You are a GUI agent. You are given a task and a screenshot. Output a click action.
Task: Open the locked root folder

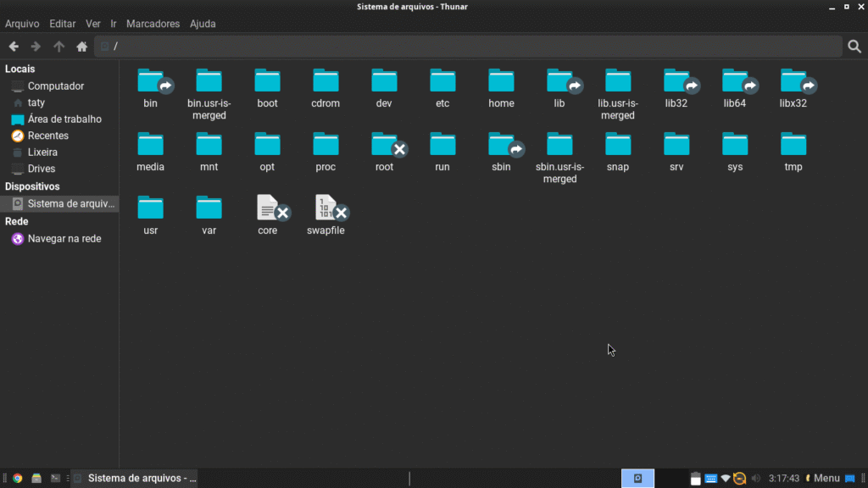pyautogui.click(x=385, y=145)
